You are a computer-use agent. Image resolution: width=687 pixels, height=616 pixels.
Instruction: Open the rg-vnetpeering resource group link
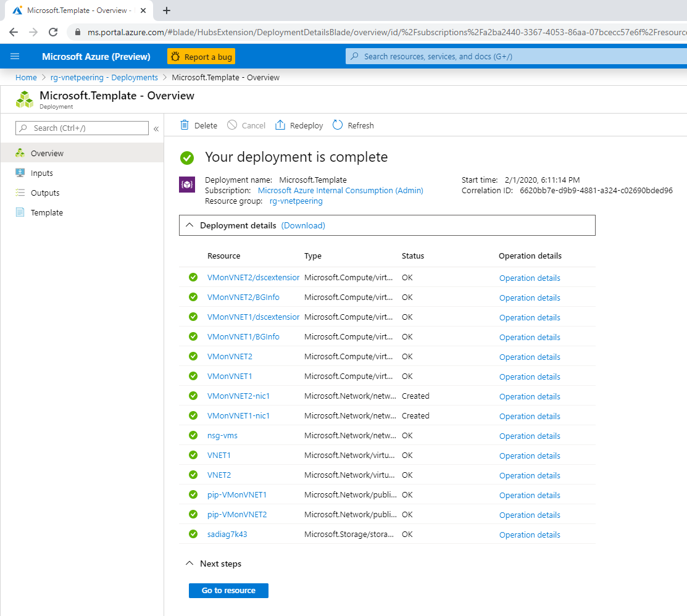[296, 201]
